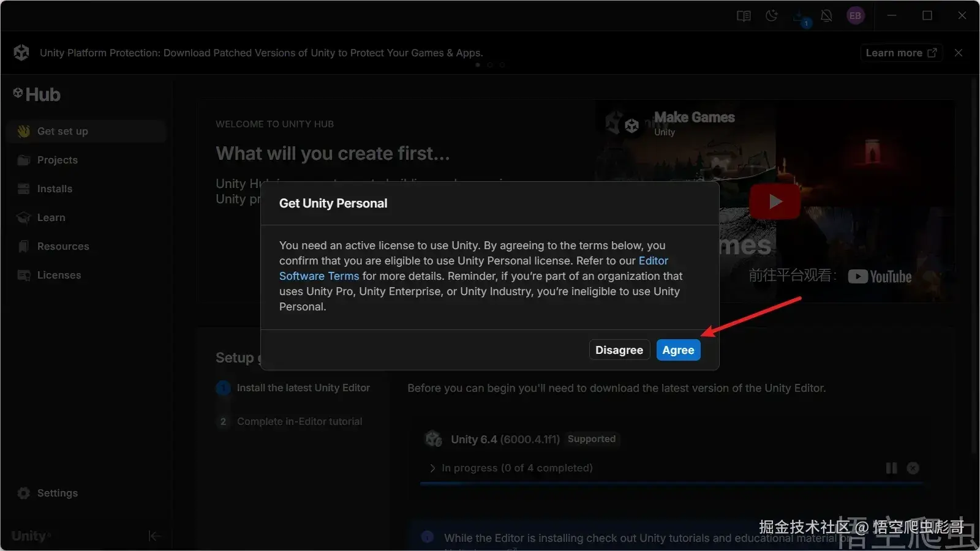Open the Get set up section
980x551 pixels.
(x=86, y=131)
